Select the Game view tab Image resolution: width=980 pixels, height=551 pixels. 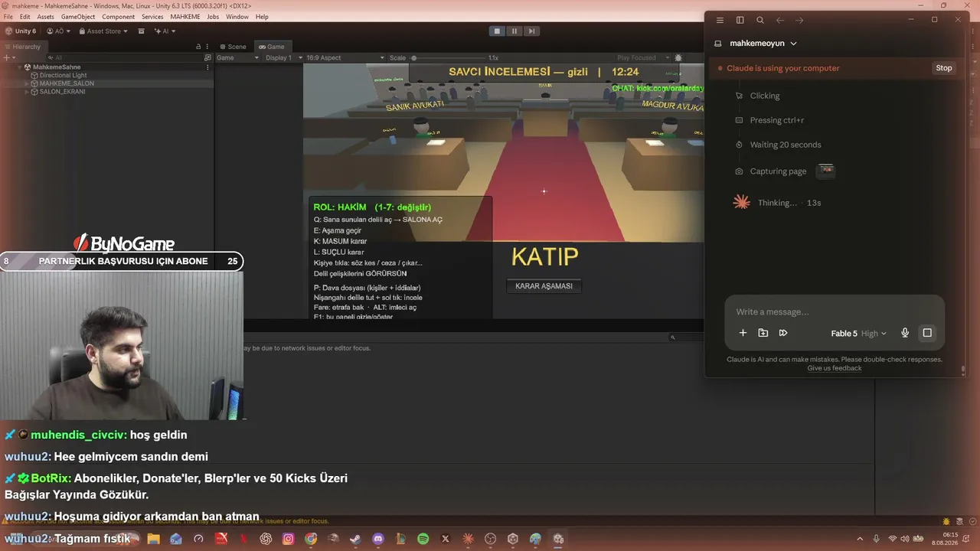tap(272, 47)
